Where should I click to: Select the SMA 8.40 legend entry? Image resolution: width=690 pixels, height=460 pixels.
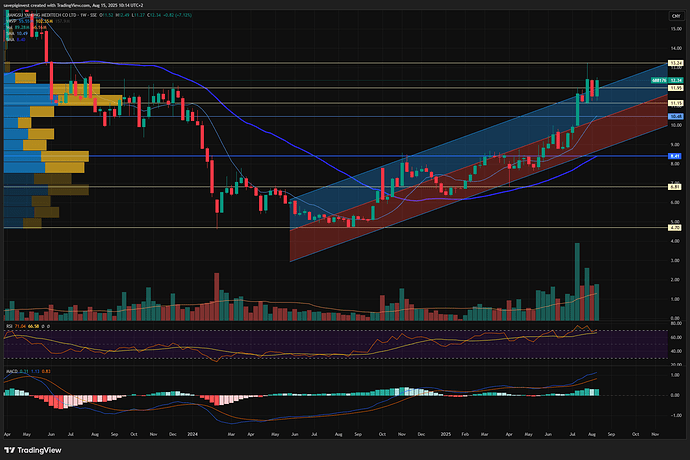coord(16,40)
